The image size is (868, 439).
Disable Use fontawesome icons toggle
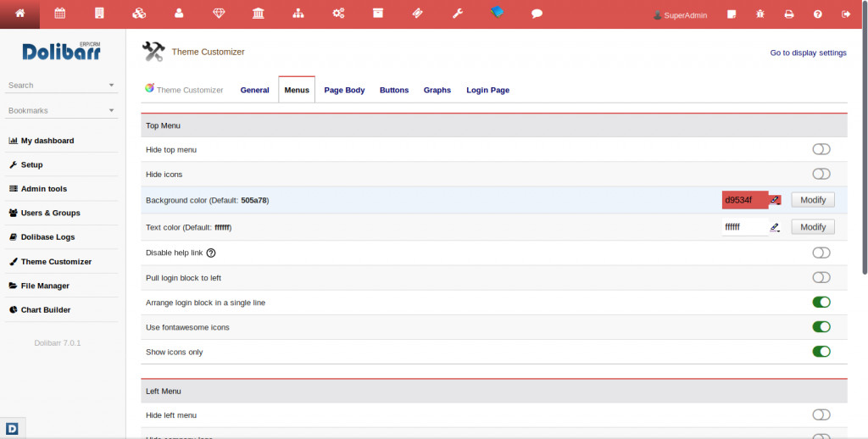coord(821,327)
